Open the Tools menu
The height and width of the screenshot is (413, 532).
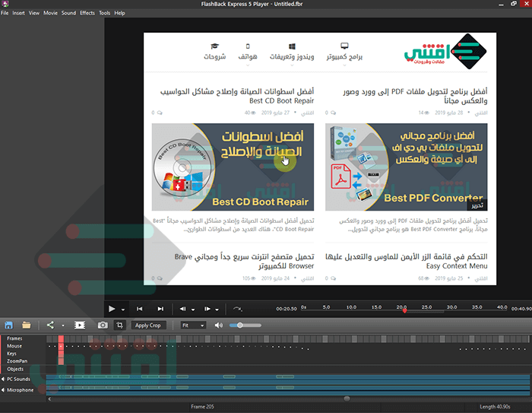click(x=105, y=13)
